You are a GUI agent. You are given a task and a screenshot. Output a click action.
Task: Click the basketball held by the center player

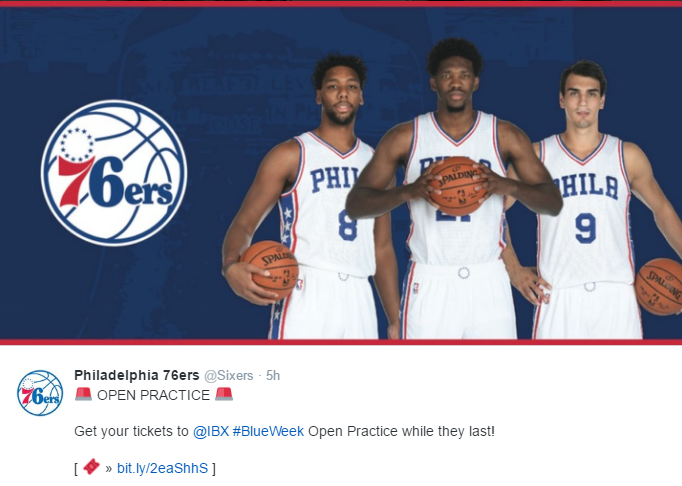[458, 186]
